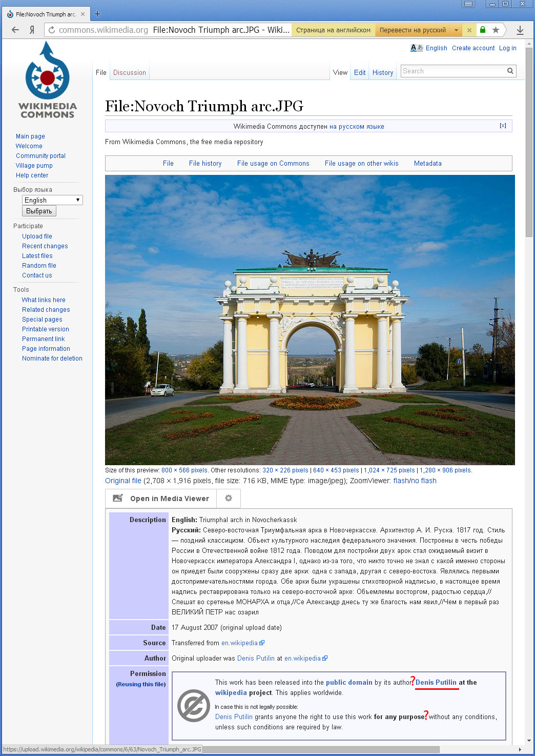This screenshot has width=535, height=756.
Task: Click the green padlock security icon
Action: [482, 30]
